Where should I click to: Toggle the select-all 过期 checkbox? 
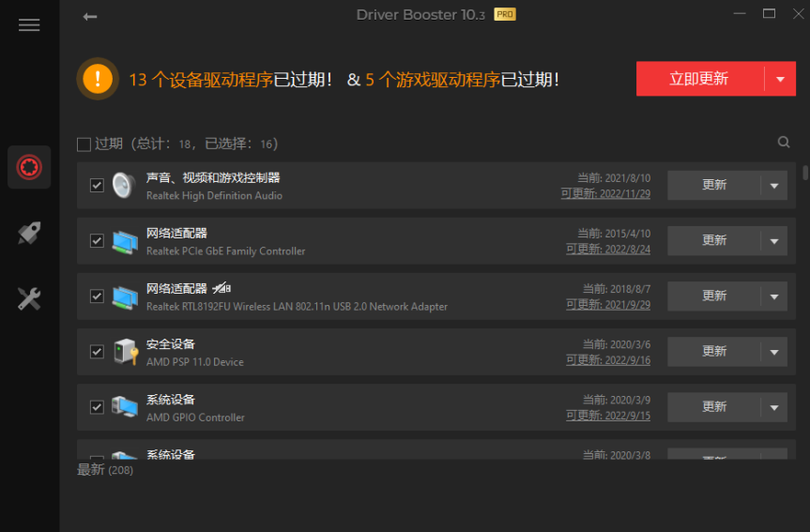pyautogui.click(x=84, y=144)
